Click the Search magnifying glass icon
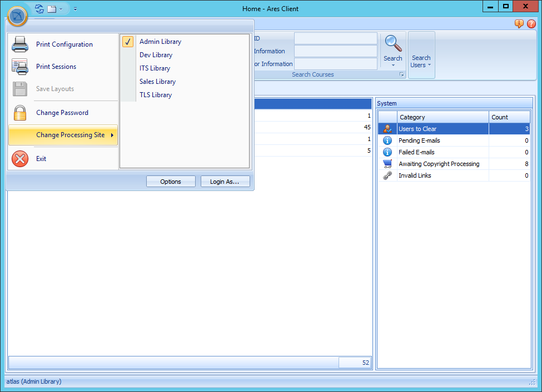Viewport: 542px width, 392px height. (x=393, y=44)
